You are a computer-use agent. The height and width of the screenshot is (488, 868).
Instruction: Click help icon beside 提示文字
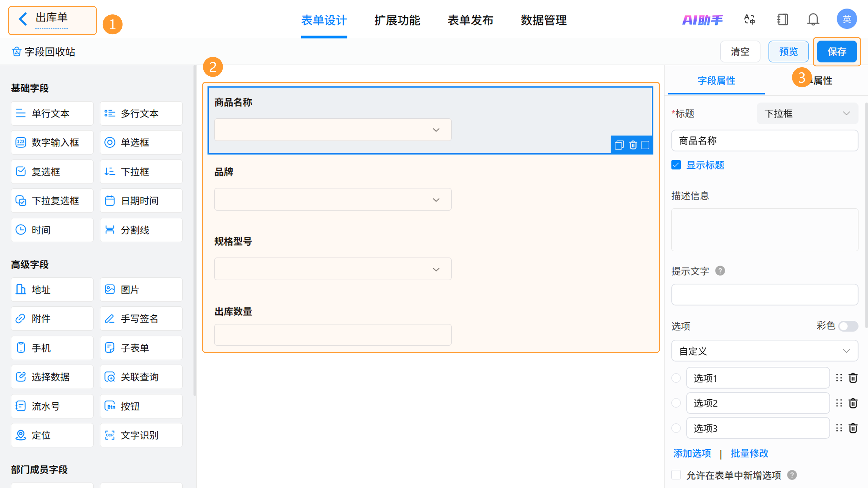point(720,271)
